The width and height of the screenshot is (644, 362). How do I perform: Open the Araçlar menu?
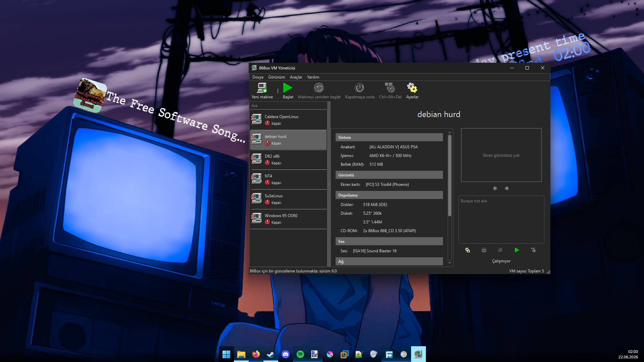[x=296, y=77]
